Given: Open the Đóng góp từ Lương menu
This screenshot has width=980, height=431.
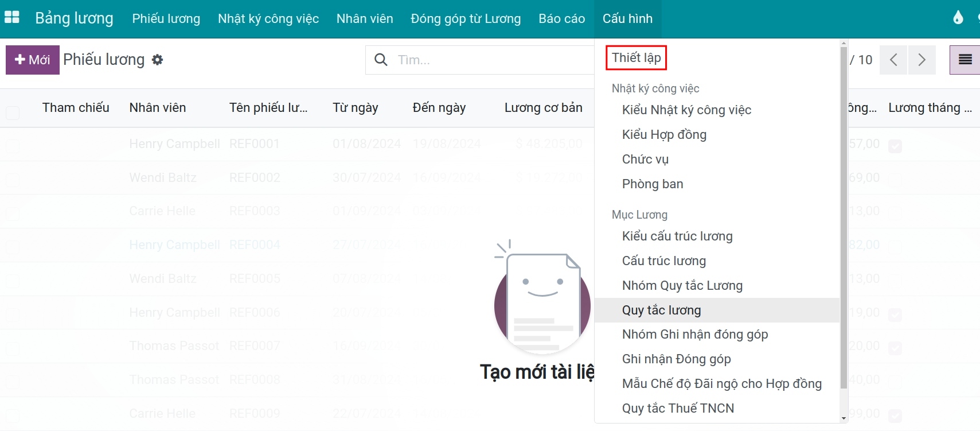Looking at the screenshot, I should click(x=466, y=18).
